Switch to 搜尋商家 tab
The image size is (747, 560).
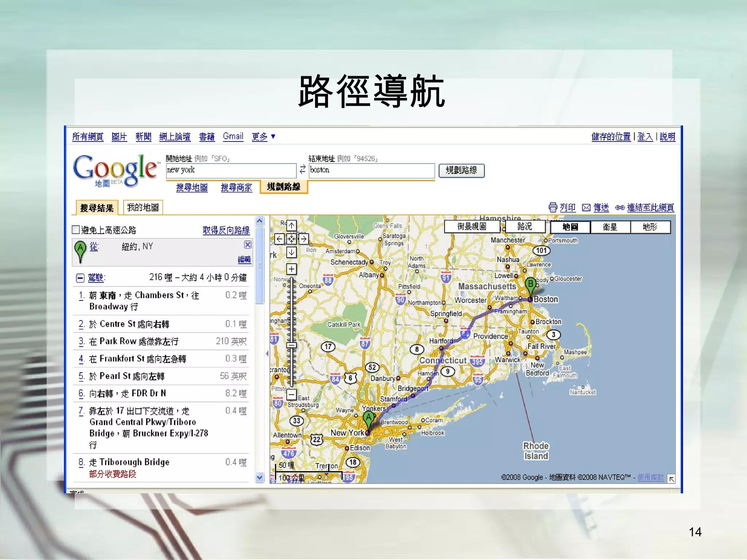(x=236, y=187)
